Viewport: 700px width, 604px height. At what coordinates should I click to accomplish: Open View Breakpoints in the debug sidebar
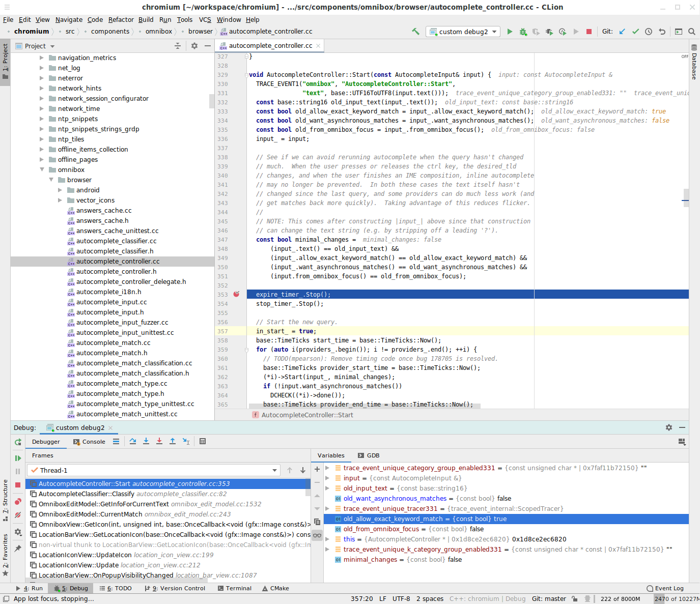18,501
